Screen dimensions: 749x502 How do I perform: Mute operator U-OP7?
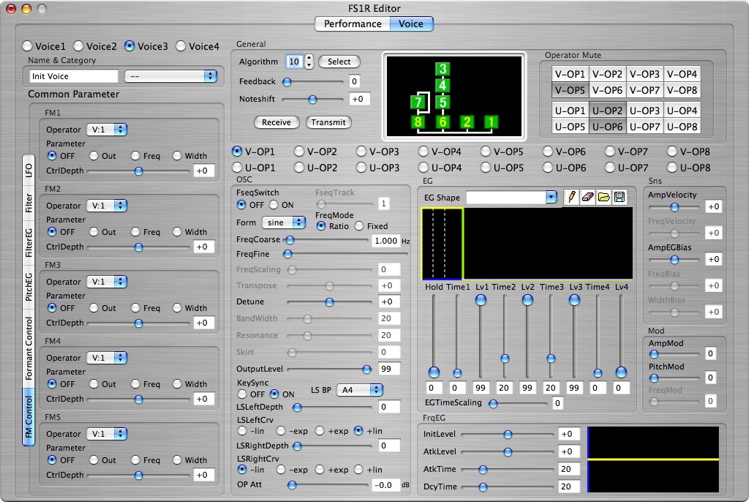tap(644, 127)
